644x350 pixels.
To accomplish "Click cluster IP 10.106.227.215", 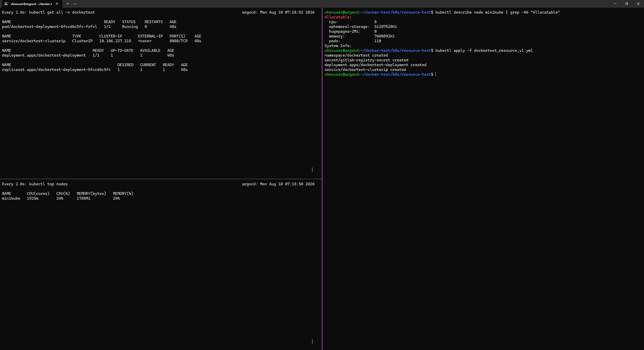I will pyautogui.click(x=115, y=41).
